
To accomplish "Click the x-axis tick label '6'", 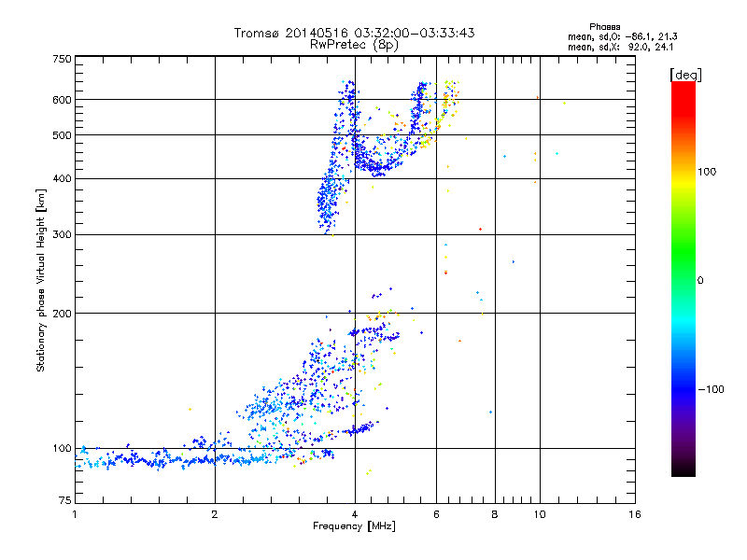I will click(436, 514).
